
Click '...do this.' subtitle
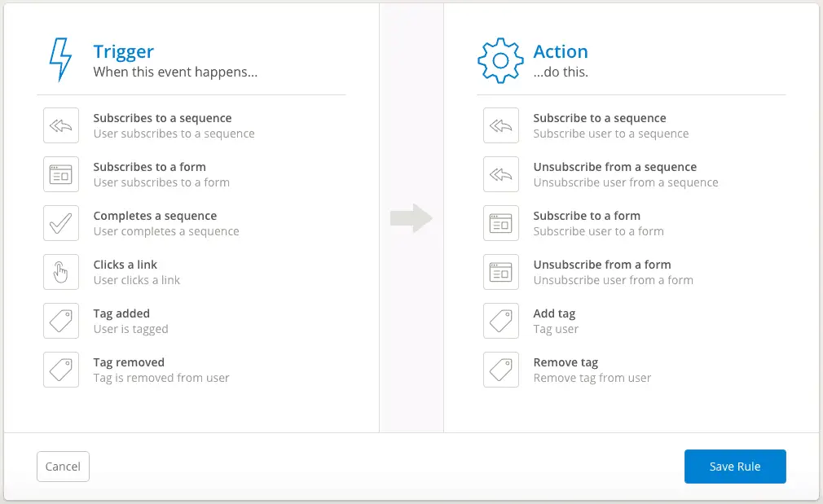[561, 72]
